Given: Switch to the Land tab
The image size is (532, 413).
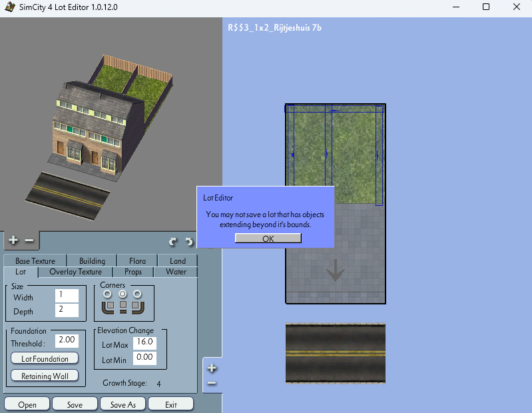Looking at the screenshot, I should tap(178, 260).
